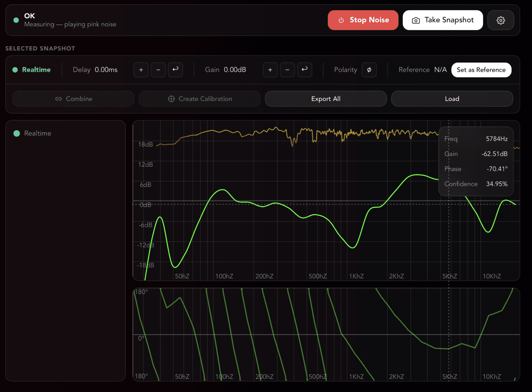The width and height of the screenshot is (532, 392).
Task: Click the SELECTED SNAPSHOT heading
Action: 40,49
